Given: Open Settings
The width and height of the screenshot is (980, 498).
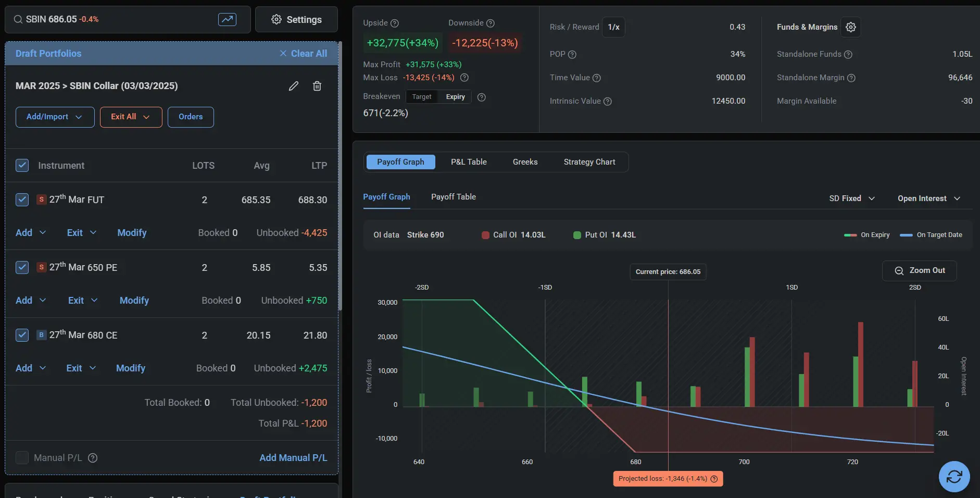Looking at the screenshot, I should coord(296,19).
